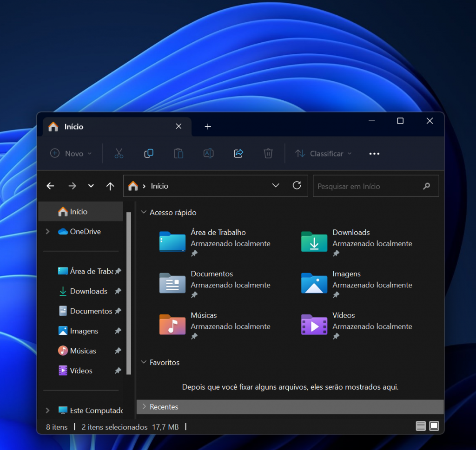The height and width of the screenshot is (450, 476).
Task: Expand the OneDrive tree node
Action: point(48,232)
